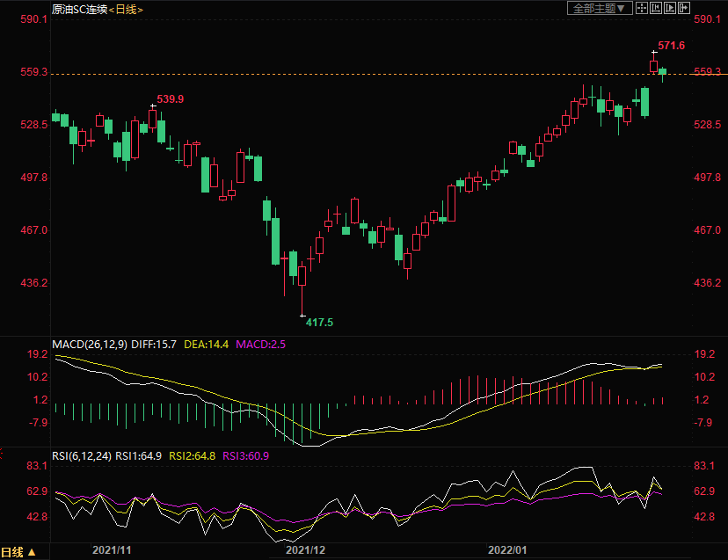Expand the 日线 period selector at bottom left
Image resolution: width=728 pixels, height=560 pixels.
(19, 552)
